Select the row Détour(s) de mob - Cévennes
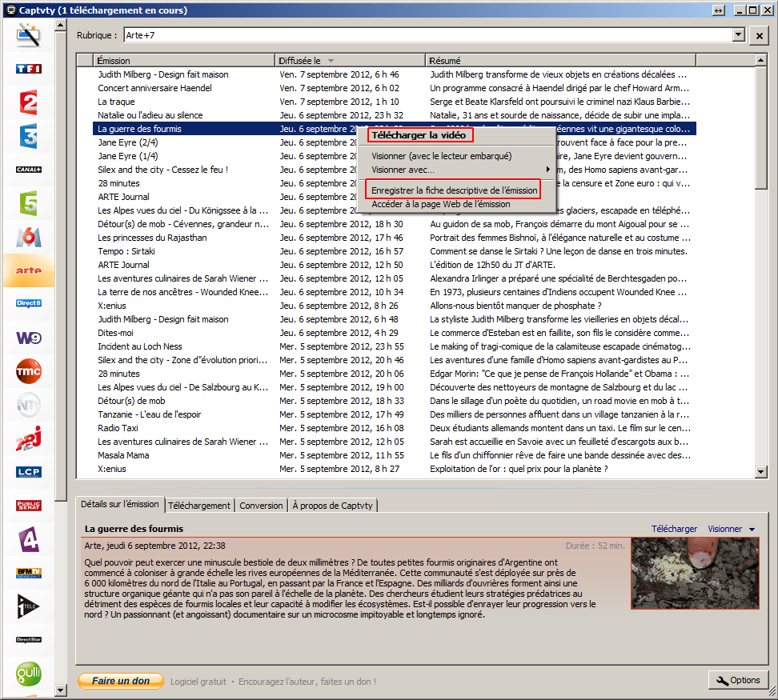The height and width of the screenshot is (700, 778). click(x=394, y=224)
